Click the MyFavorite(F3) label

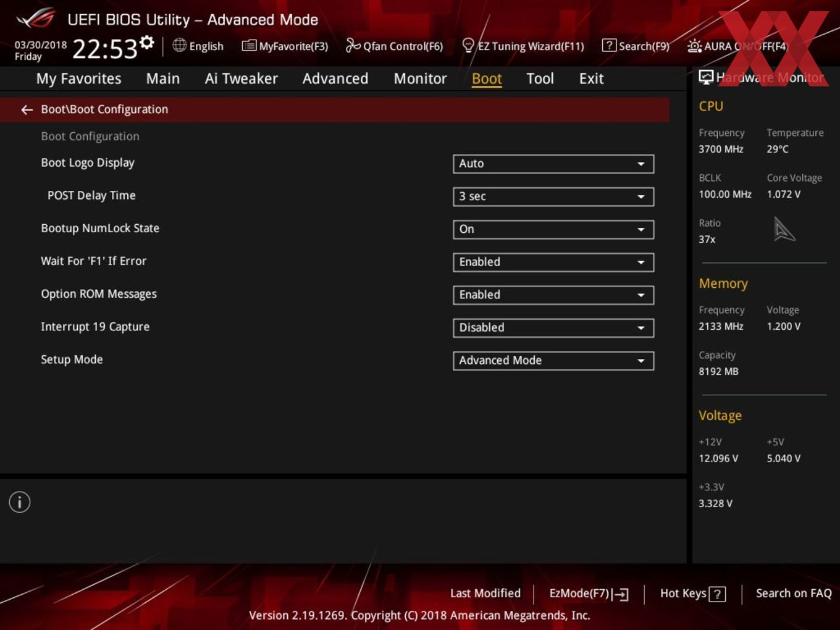(x=293, y=46)
